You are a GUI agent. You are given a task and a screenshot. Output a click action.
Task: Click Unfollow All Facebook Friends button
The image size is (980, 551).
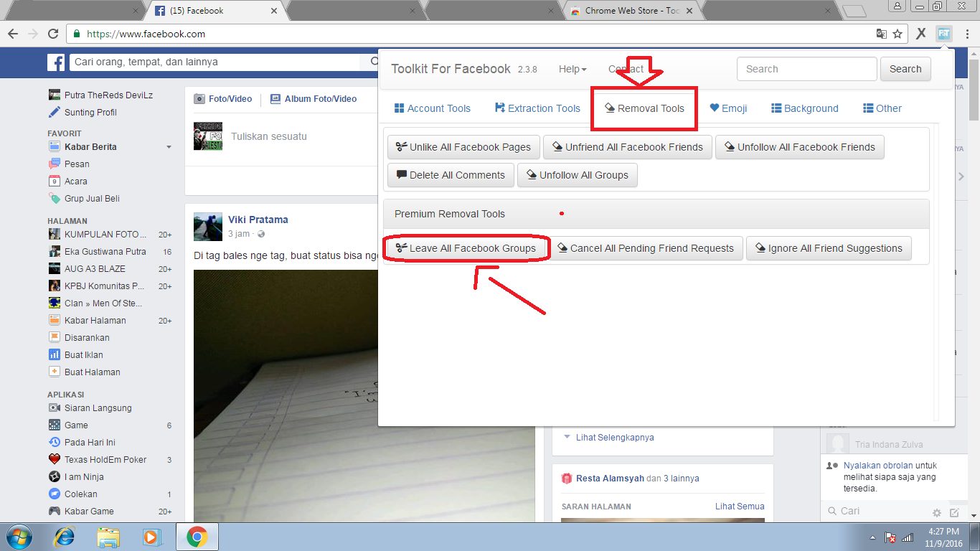(800, 147)
